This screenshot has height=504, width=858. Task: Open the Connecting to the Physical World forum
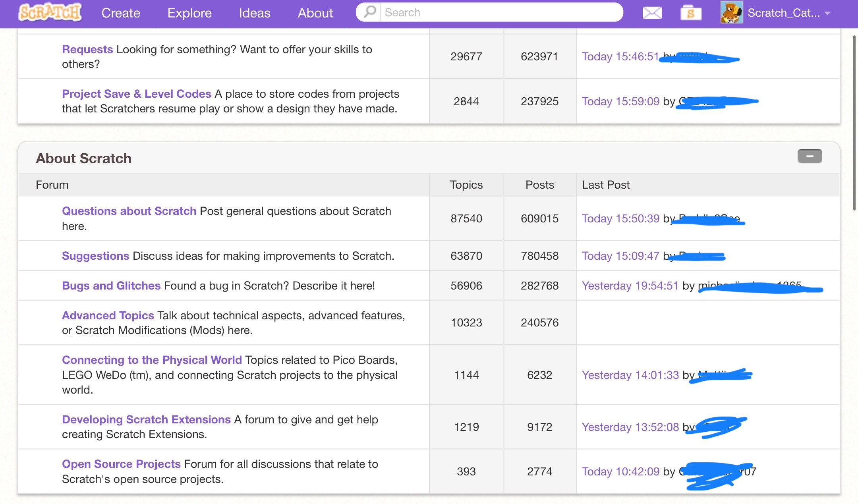[x=152, y=360]
